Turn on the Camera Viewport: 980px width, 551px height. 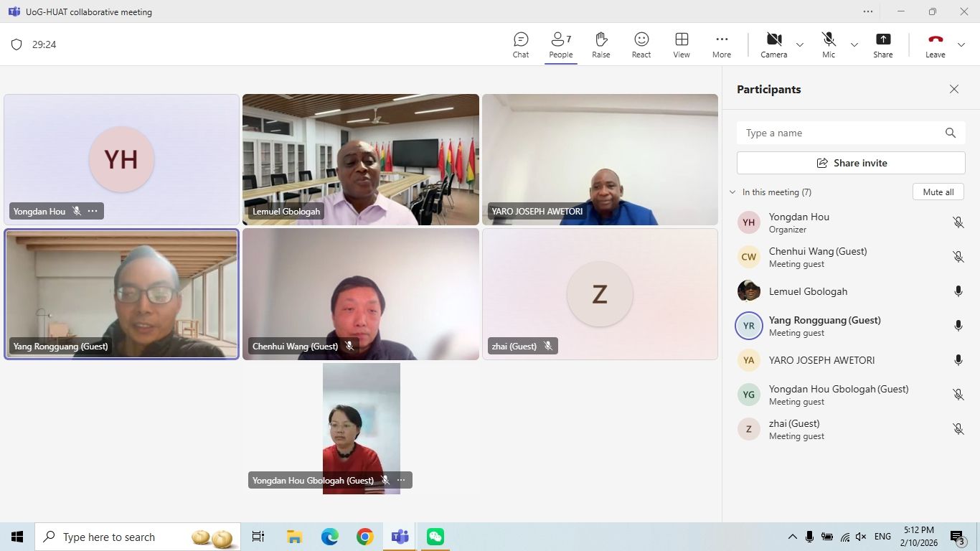click(x=773, y=44)
